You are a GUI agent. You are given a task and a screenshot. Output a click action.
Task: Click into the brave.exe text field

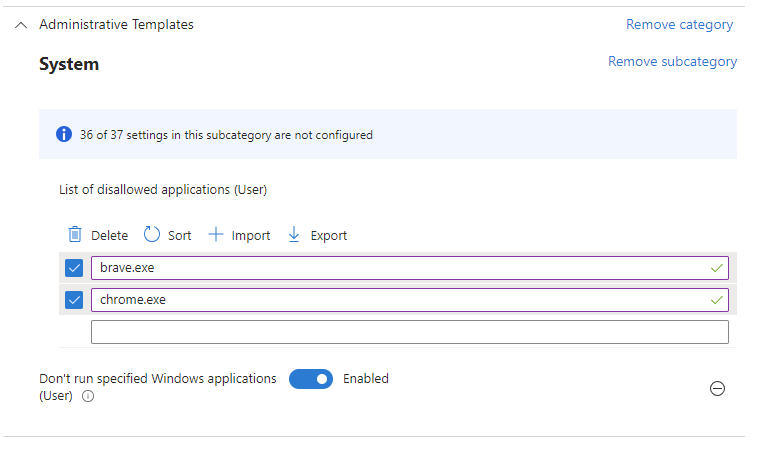click(x=400, y=268)
